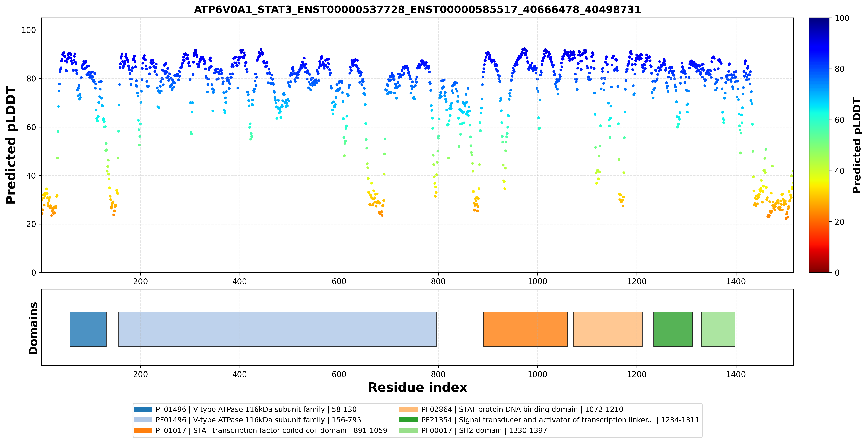868x443 pixels.
Task: Click the light blue V-type ATPase 156-795 domain bar
Action: (277, 329)
